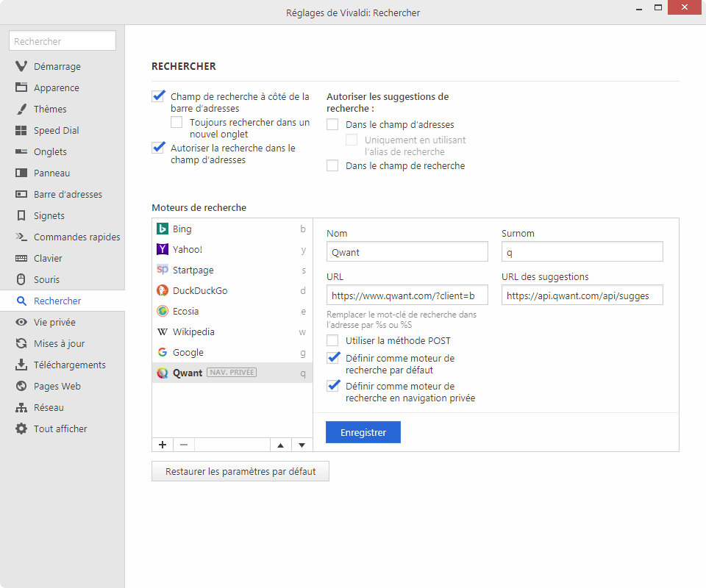Open Commandes rapides settings
The height and width of the screenshot is (588, 706).
coord(63,237)
